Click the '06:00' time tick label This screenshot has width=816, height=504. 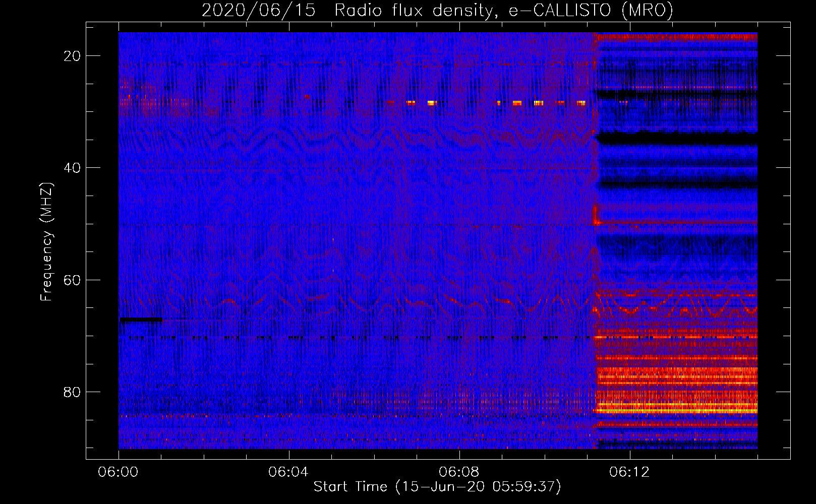[119, 472]
